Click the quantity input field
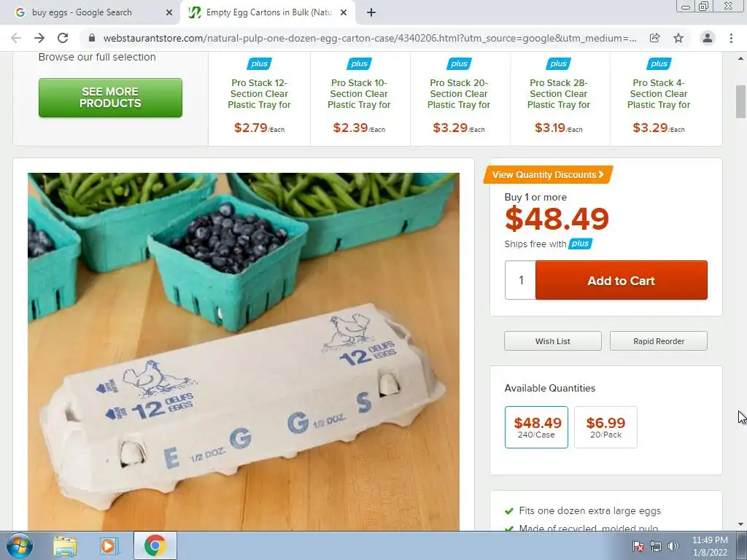747x560 pixels. coord(521,280)
